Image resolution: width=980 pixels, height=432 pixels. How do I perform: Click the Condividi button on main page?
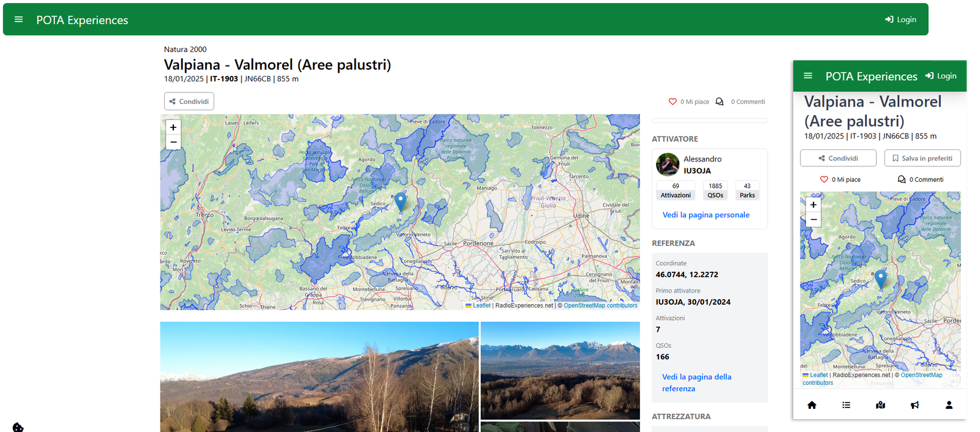tap(189, 102)
